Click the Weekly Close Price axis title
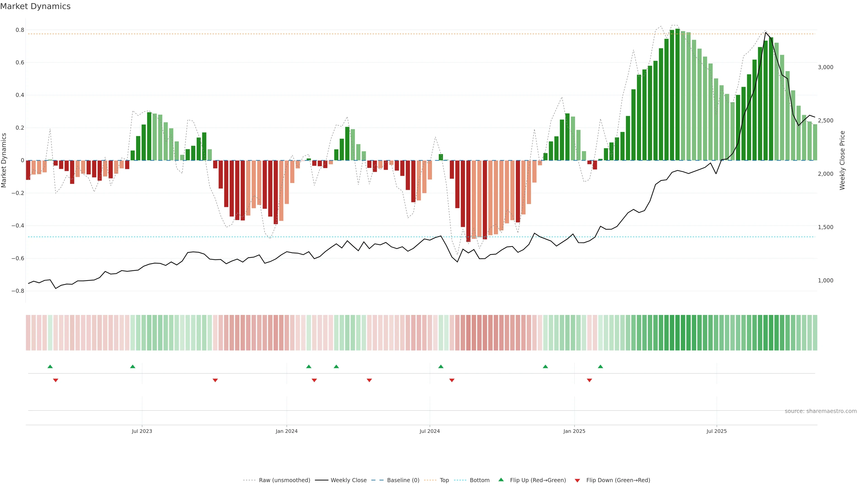Viewport: 868px width, 488px height. click(x=842, y=160)
